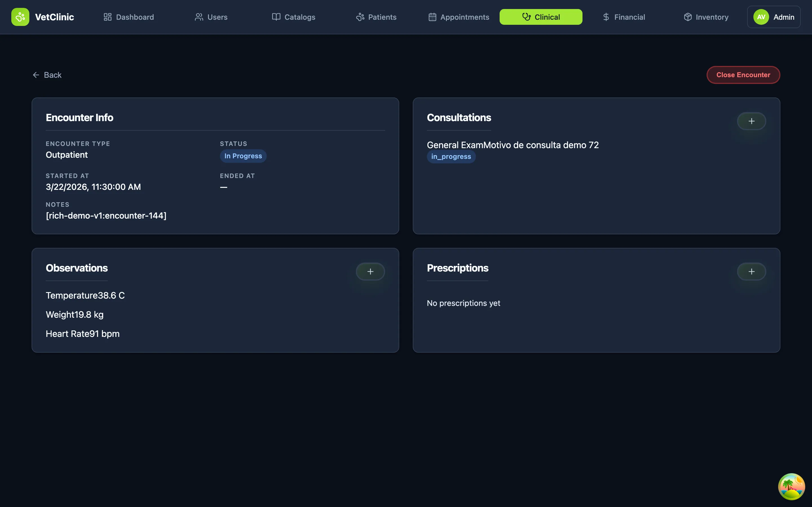Click the AV avatar circle
Image resolution: width=812 pixels, height=507 pixels.
[761, 17]
